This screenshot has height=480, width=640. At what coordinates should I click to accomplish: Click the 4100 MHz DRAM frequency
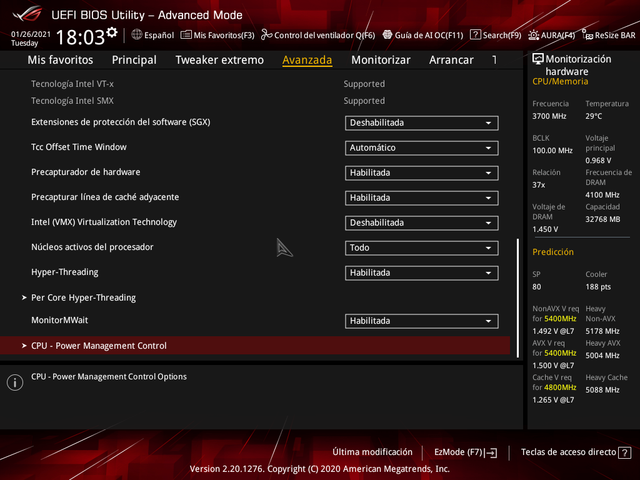(x=602, y=195)
